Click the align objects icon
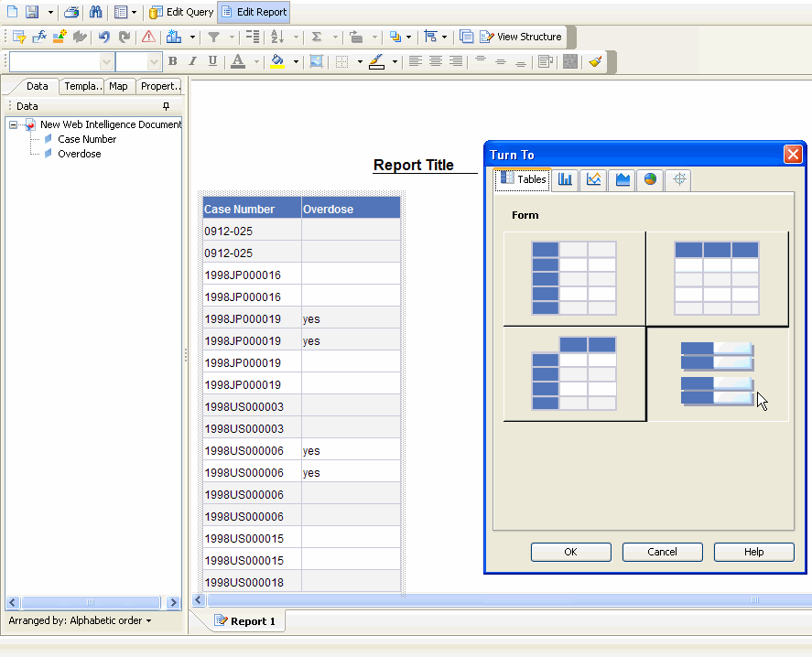Image resolution: width=812 pixels, height=657 pixels. tap(430, 37)
